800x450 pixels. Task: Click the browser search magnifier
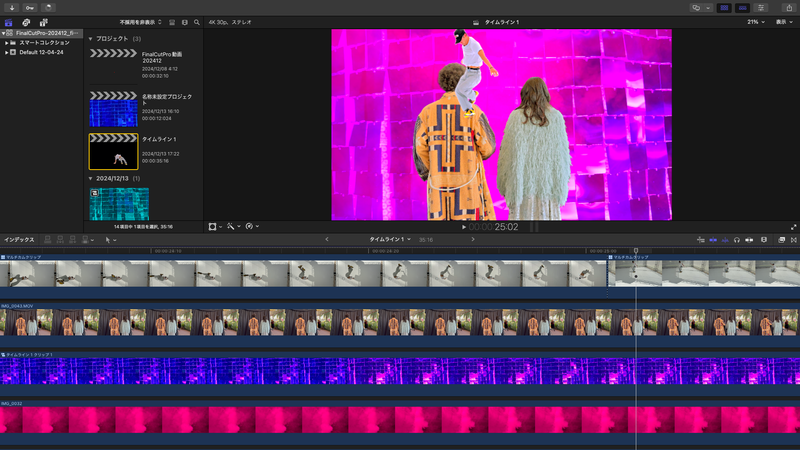[197, 22]
